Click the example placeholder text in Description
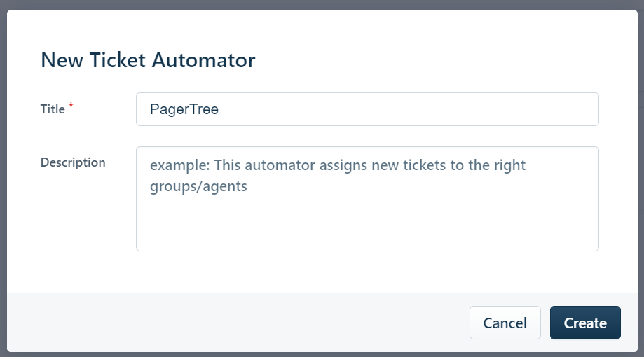This screenshot has height=357, width=644. tap(337, 166)
